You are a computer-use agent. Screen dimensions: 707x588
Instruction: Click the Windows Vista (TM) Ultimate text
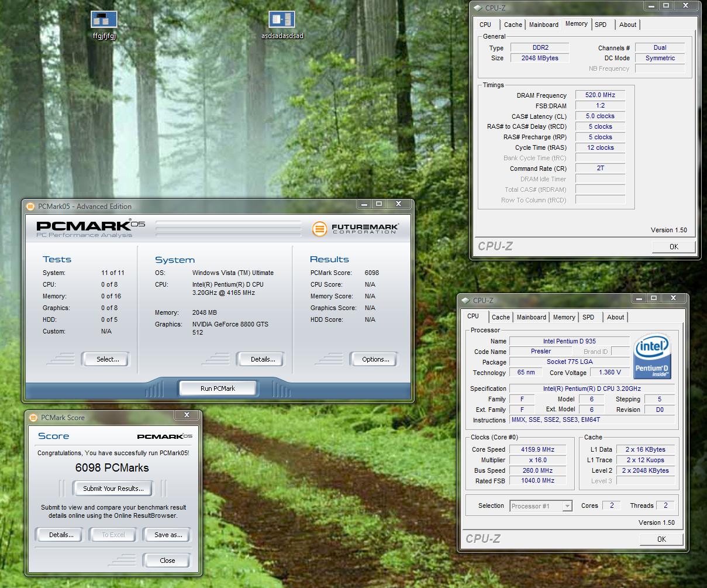(x=233, y=273)
